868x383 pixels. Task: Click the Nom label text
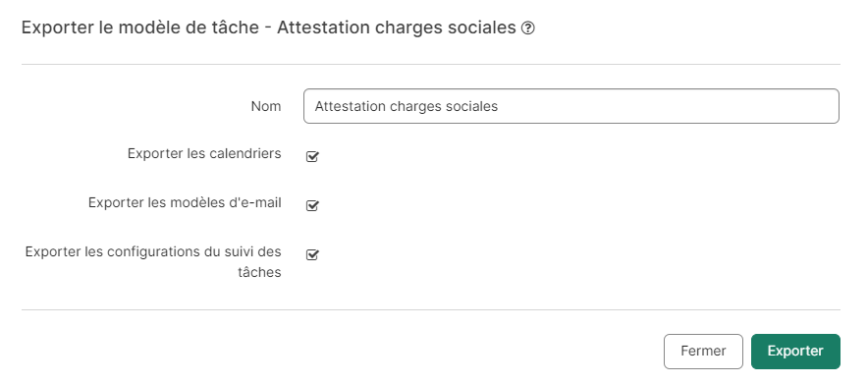(x=266, y=106)
